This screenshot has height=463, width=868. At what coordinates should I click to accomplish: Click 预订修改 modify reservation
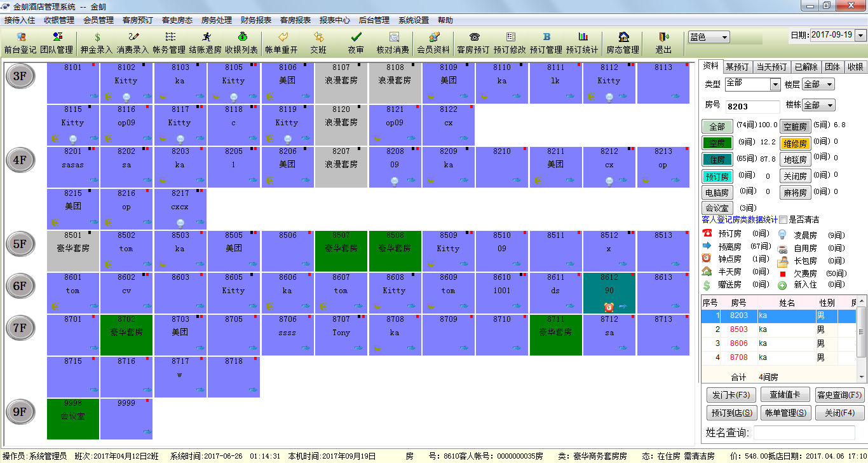pos(510,43)
